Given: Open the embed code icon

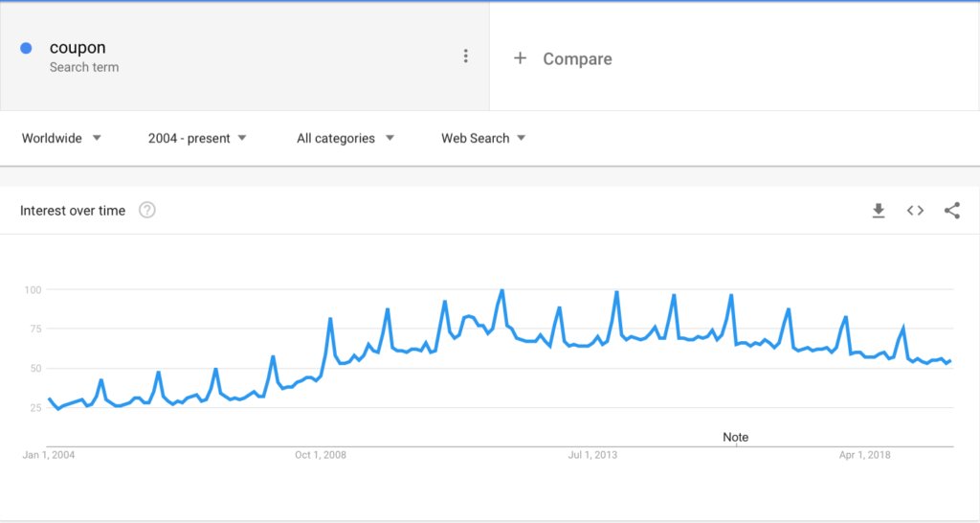Looking at the screenshot, I should pyautogui.click(x=915, y=211).
